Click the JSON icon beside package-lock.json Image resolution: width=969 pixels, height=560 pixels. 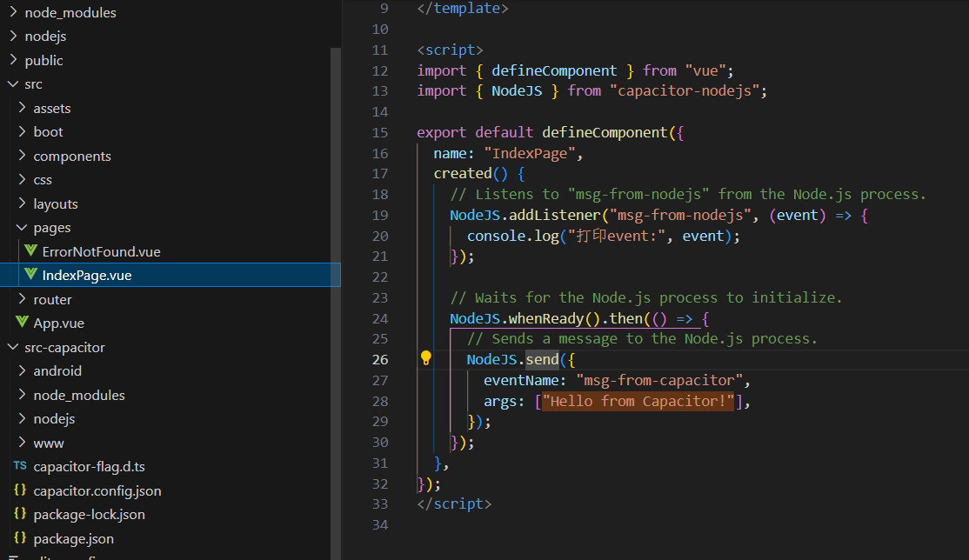tap(19, 514)
